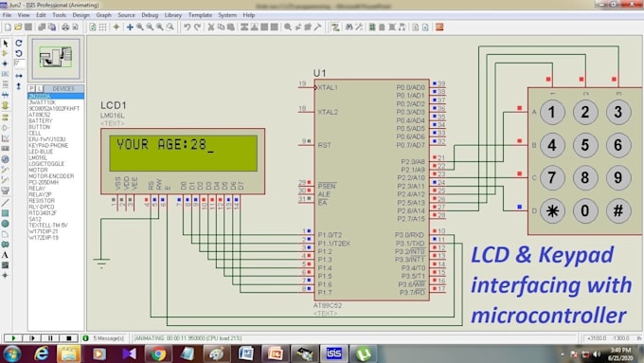Open the 5 Message(s) simulation log

click(x=104, y=338)
